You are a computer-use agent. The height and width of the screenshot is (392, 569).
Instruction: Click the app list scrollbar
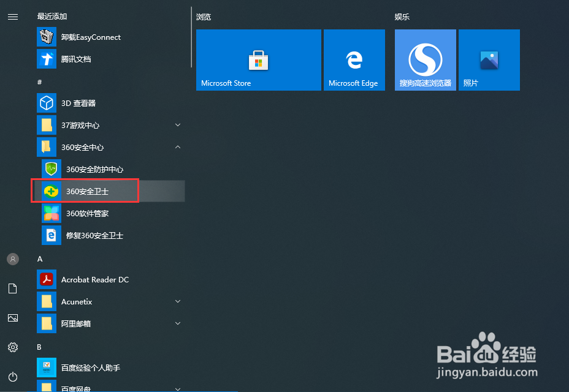pyautogui.click(x=191, y=37)
